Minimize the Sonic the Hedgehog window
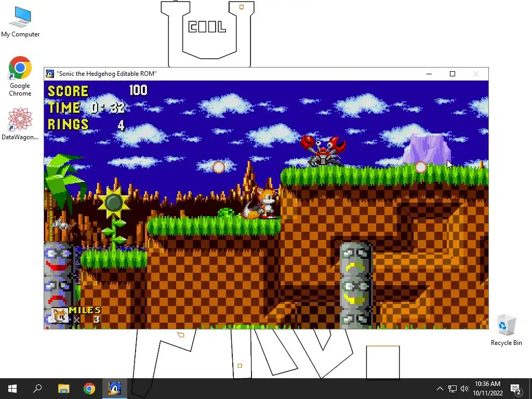The width and height of the screenshot is (532, 399). (429, 74)
